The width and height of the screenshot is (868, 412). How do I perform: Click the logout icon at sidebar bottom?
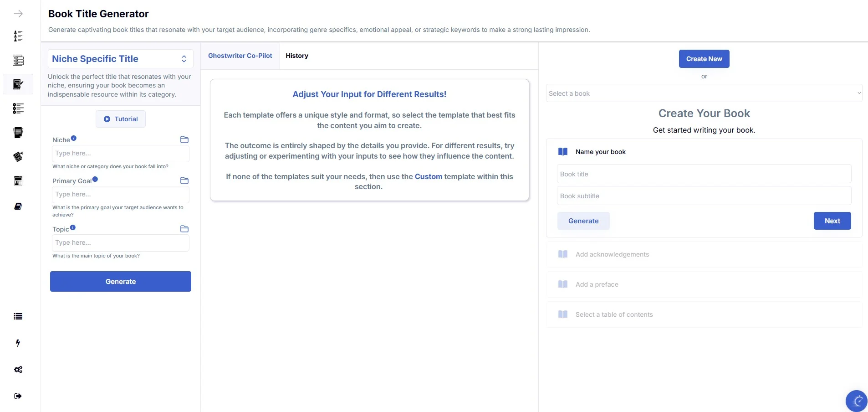click(x=17, y=396)
